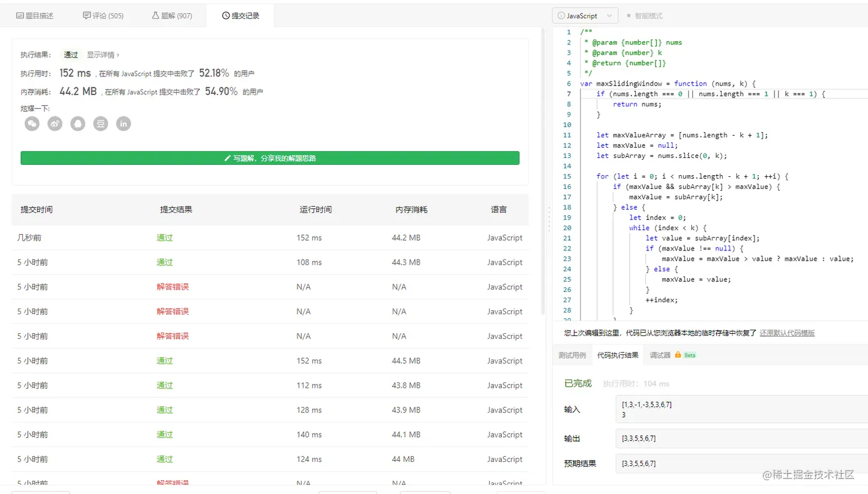Share result via the Weibo icon

(55, 123)
